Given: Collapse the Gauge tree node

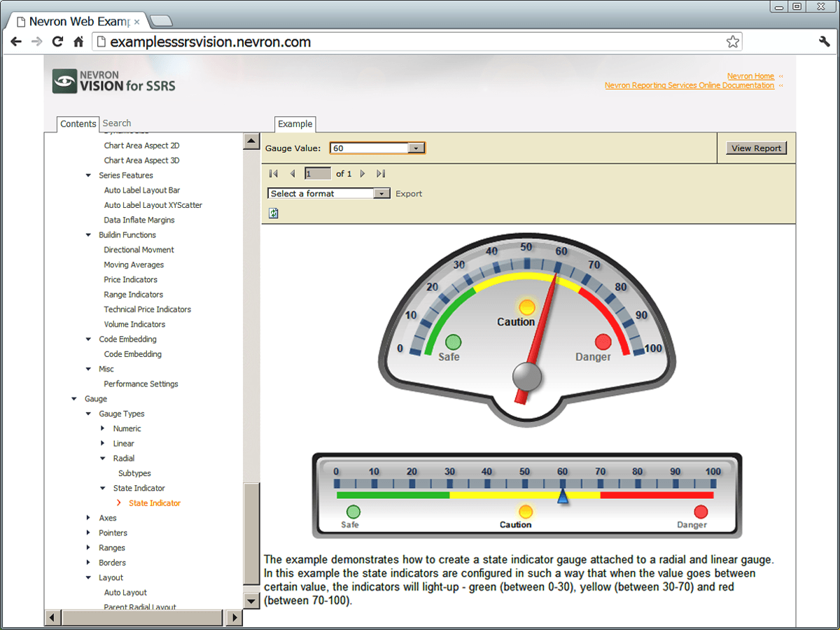Looking at the screenshot, I should [74, 399].
